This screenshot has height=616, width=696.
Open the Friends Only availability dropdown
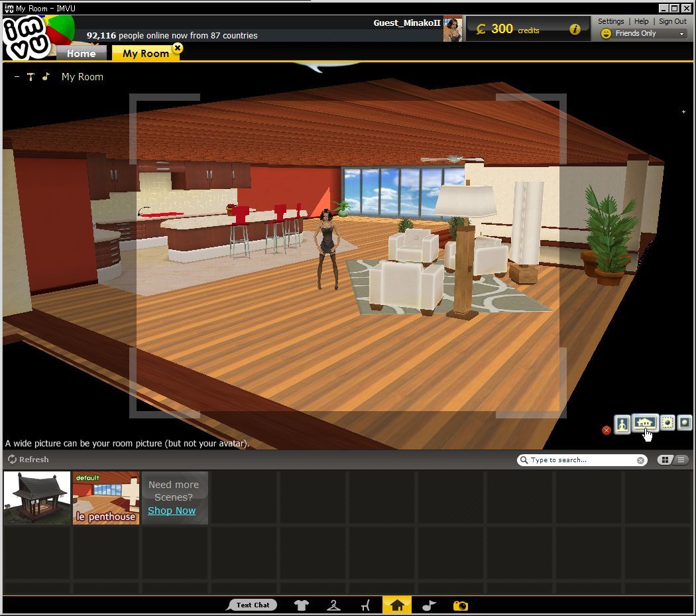(x=642, y=33)
